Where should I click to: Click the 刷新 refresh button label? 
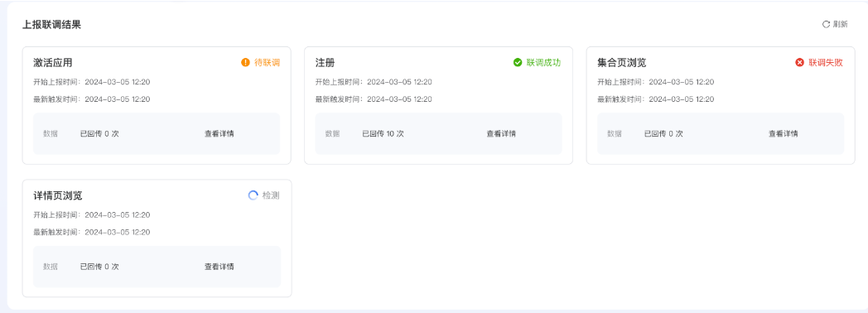click(840, 24)
